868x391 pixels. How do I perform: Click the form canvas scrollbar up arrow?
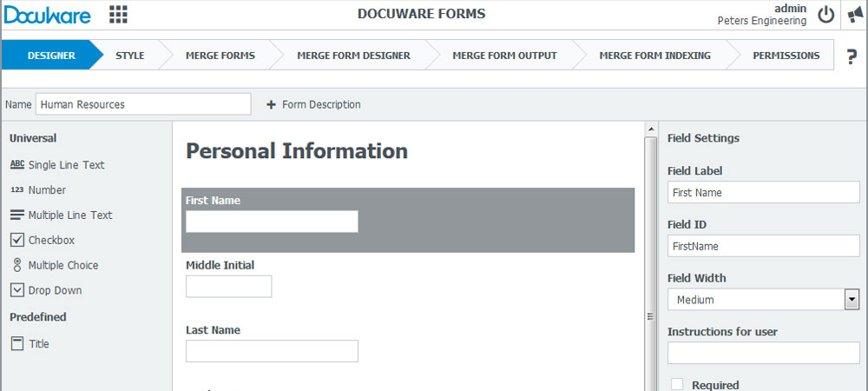(x=650, y=129)
